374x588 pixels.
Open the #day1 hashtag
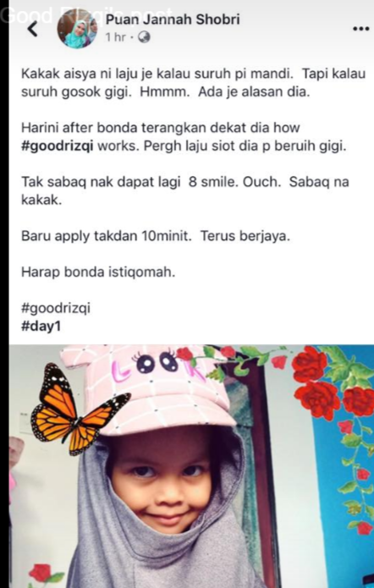41,327
